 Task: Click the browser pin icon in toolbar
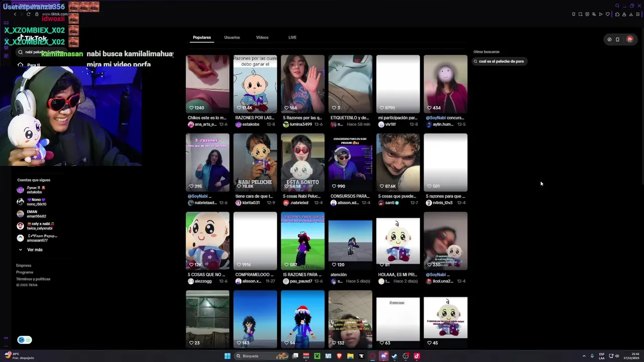click(574, 14)
